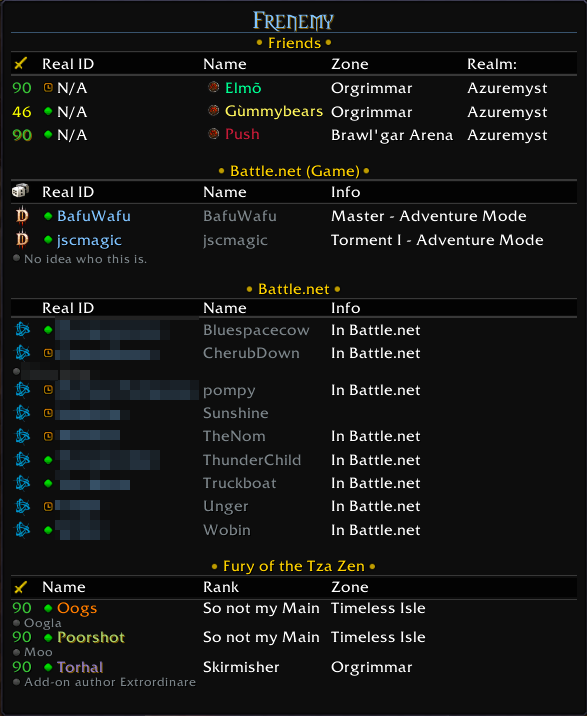Click the green online status dot for Push
Viewport: 587px width, 716px height.
[x=48, y=135]
